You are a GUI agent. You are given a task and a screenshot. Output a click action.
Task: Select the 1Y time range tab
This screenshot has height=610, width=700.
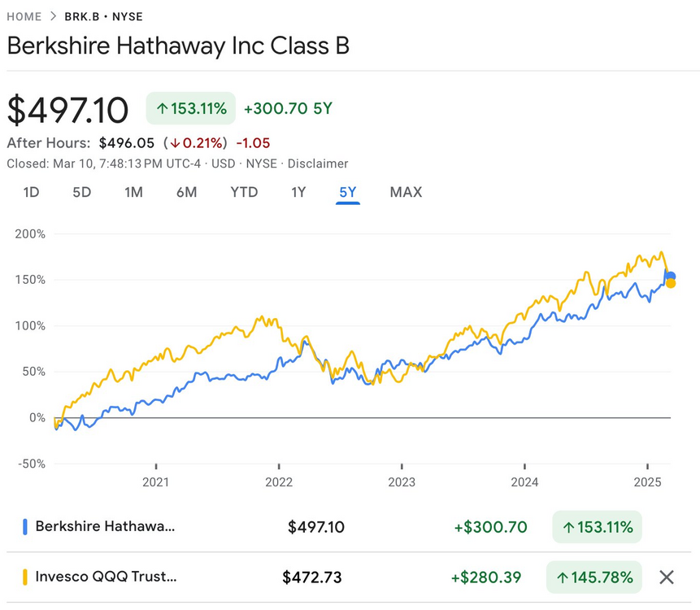coord(298,193)
